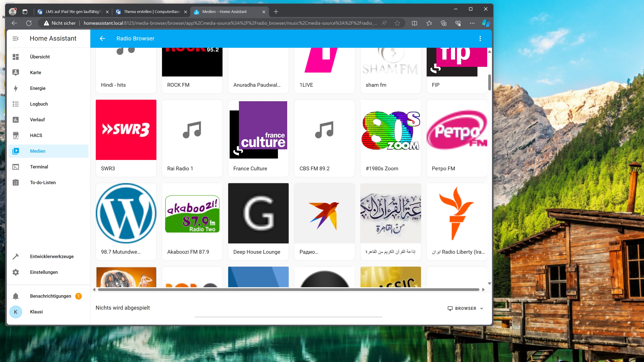Click the Entwicklerwerkzeuge hammer icon
Viewport: 644px width, 362px height.
[x=16, y=256]
